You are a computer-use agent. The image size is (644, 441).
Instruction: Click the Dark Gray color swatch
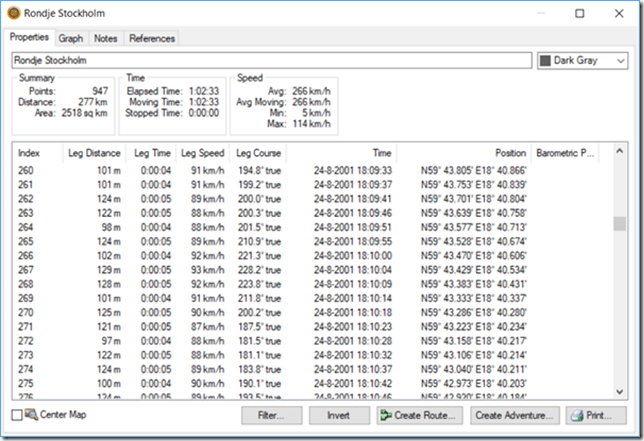click(546, 61)
